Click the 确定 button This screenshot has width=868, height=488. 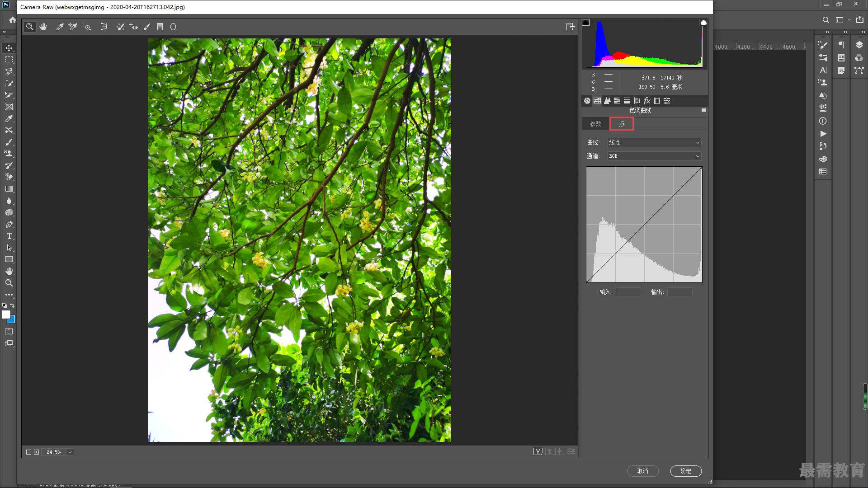tap(686, 471)
